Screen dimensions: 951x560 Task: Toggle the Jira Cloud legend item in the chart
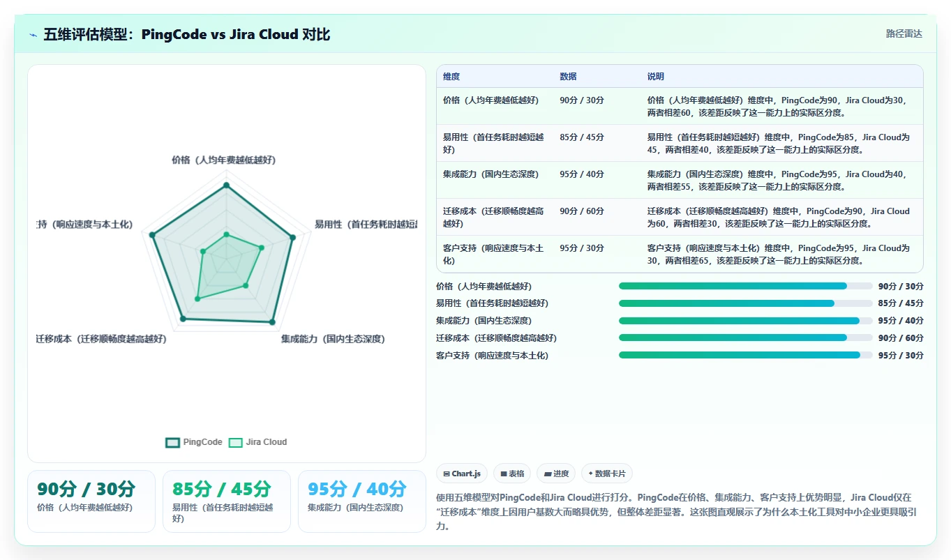point(257,442)
